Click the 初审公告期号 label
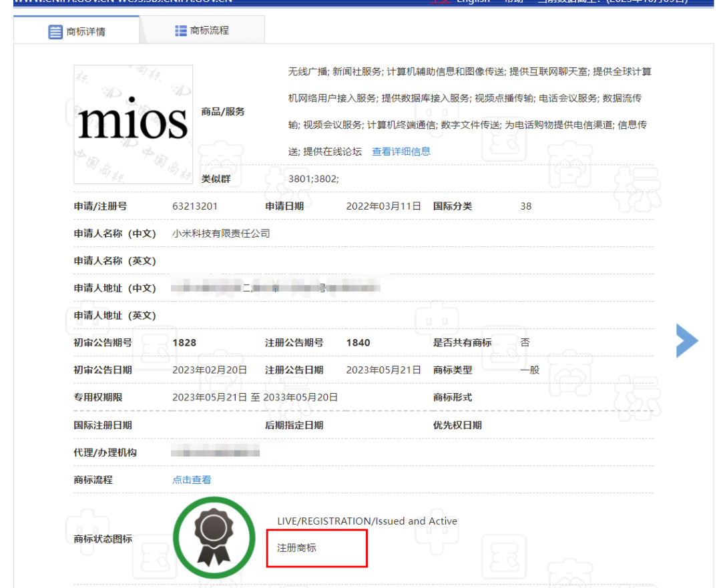This screenshot has width=721, height=588. coord(103,343)
